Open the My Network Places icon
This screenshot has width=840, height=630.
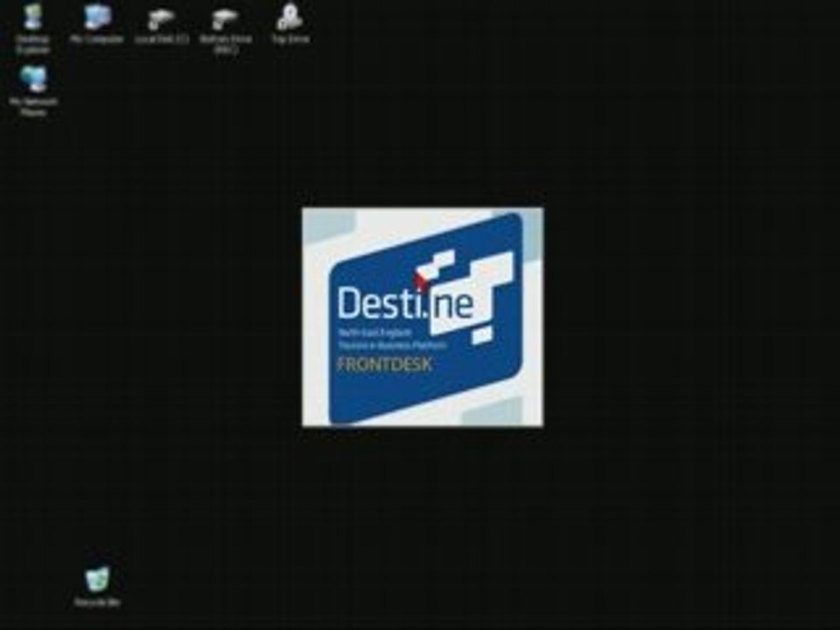pyautogui.click(x=33, y=91)
